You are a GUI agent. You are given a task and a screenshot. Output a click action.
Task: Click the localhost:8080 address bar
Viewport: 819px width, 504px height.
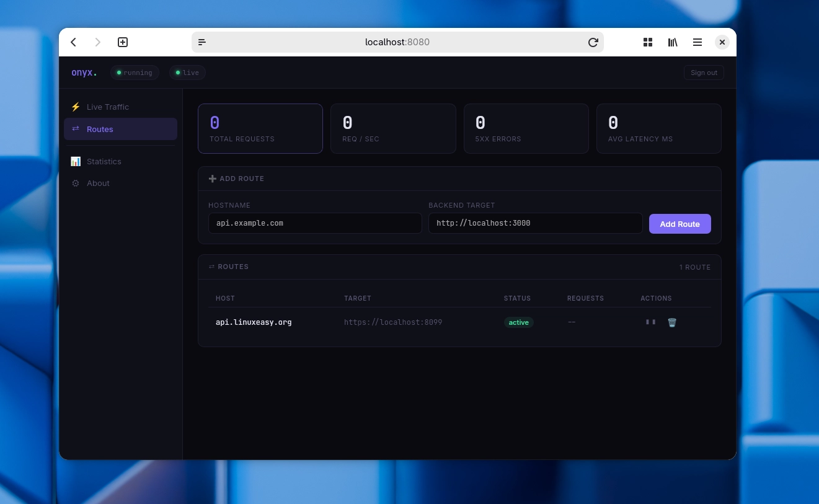coord(397,42)
